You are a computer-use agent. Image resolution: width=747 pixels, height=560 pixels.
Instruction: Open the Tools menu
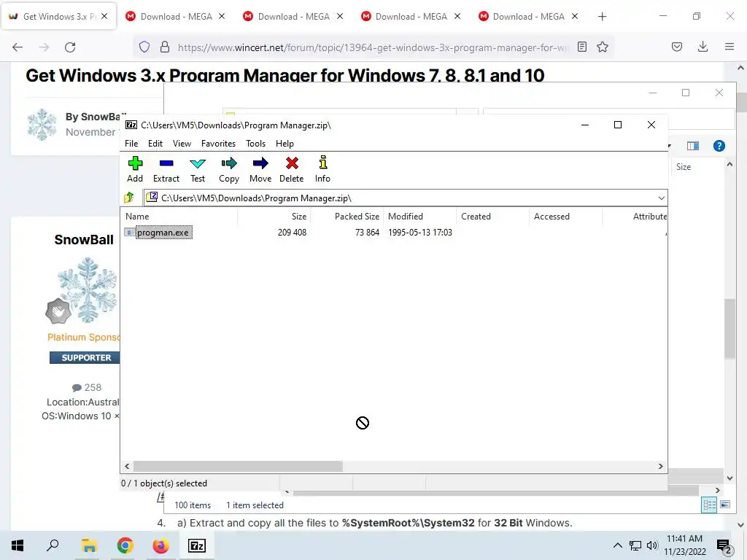[255, 144]
